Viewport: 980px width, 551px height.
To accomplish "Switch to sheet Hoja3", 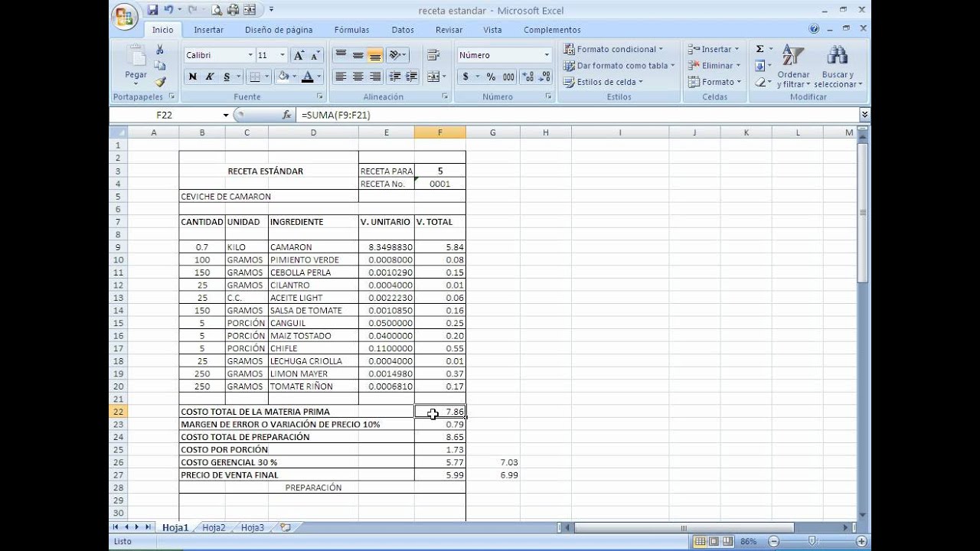I will (x=253, y=527).
